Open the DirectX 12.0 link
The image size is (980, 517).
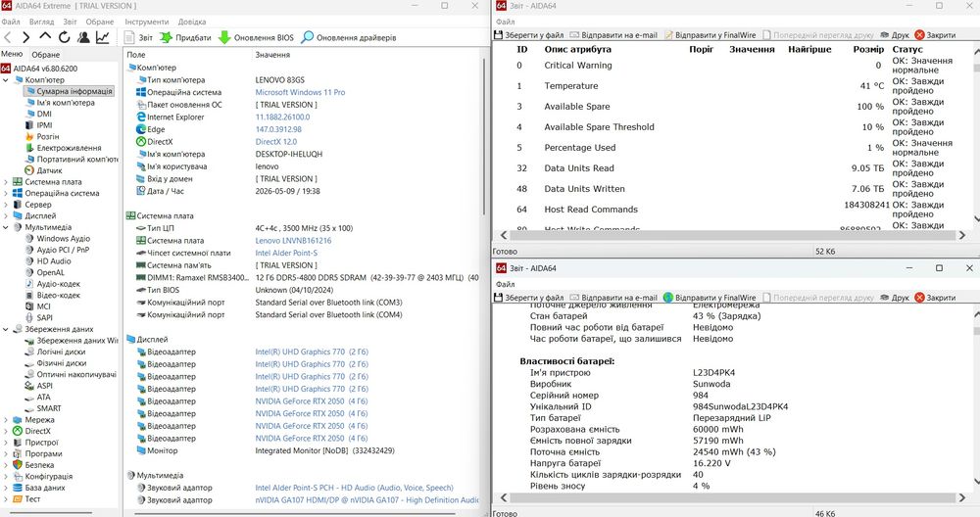pos(276,142)
